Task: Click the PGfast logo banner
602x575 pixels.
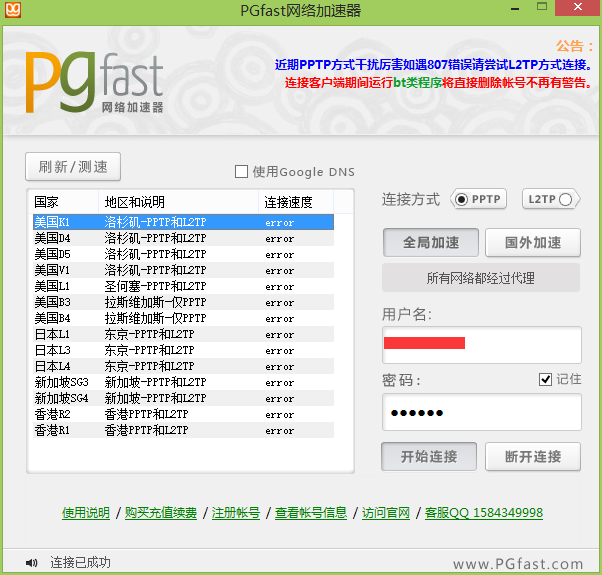Action: tap(94, 83)
